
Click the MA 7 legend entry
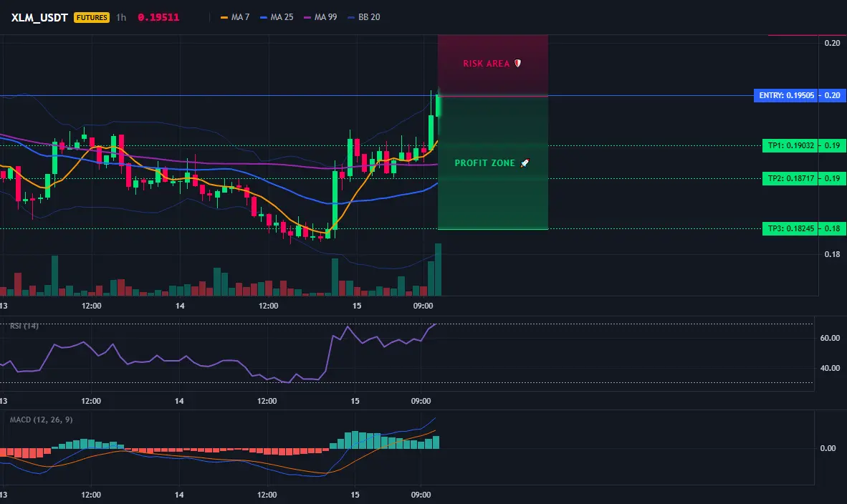(x=235, y=17)
